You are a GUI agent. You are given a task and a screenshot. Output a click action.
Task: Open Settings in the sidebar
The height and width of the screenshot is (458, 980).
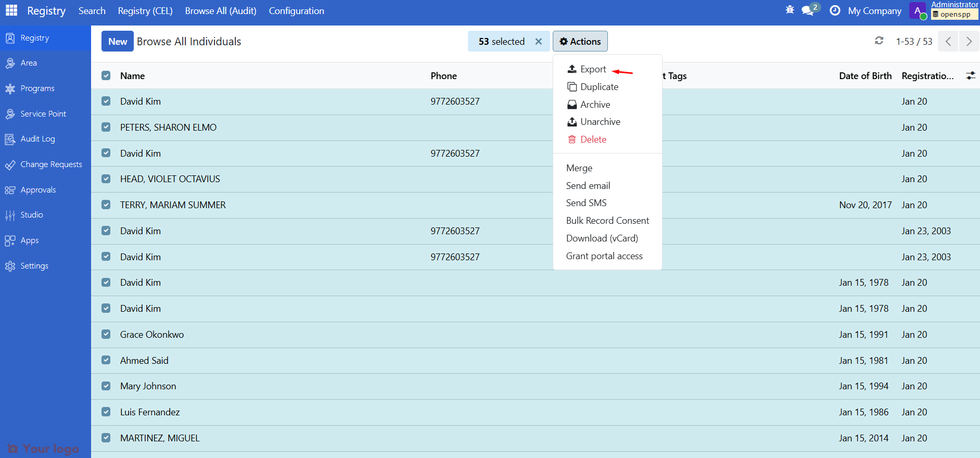point(45,266)
